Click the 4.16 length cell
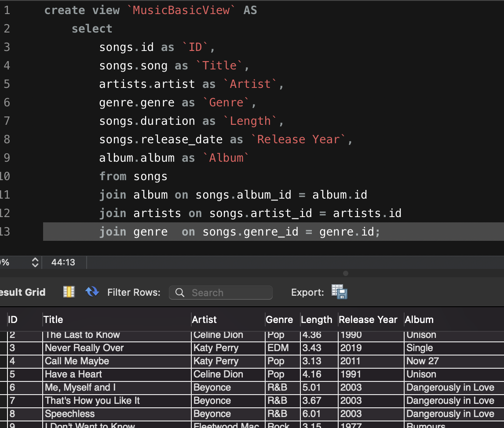 (x=319, y=374)
